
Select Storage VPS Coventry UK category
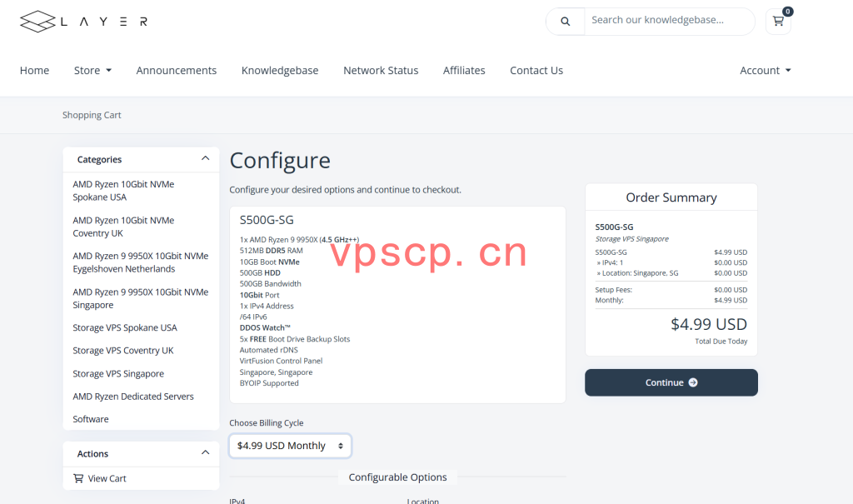(123, 351)
